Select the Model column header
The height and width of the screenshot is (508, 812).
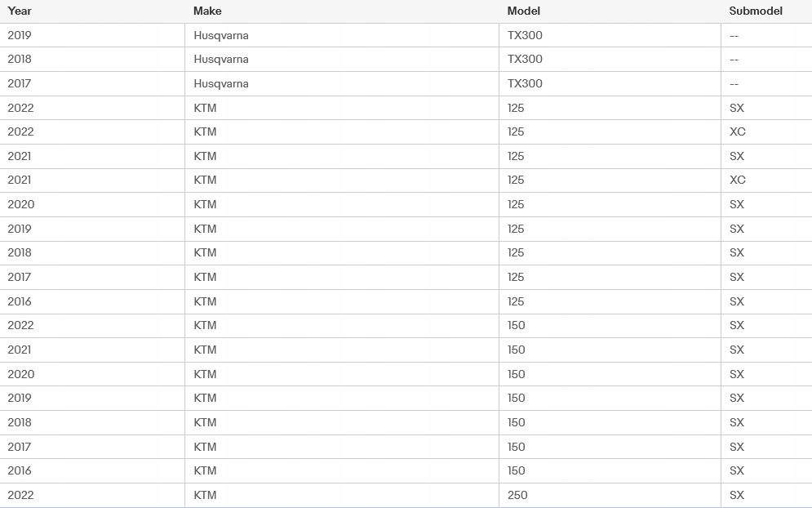523,11
